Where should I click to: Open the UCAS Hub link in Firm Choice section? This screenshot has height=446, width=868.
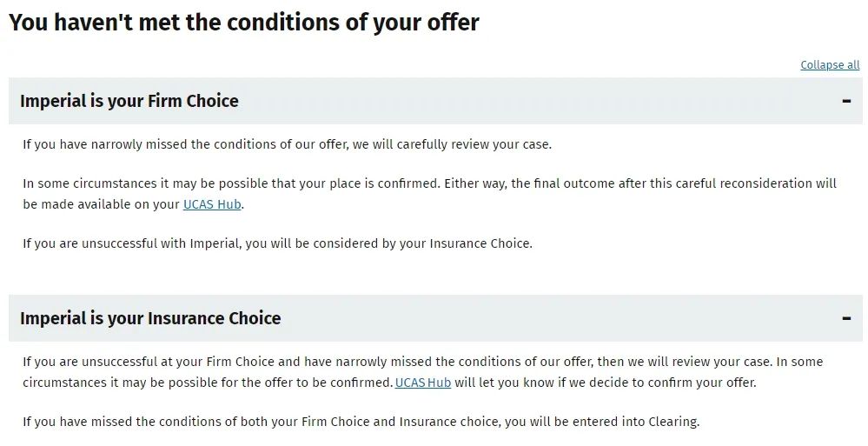[212, 204]
